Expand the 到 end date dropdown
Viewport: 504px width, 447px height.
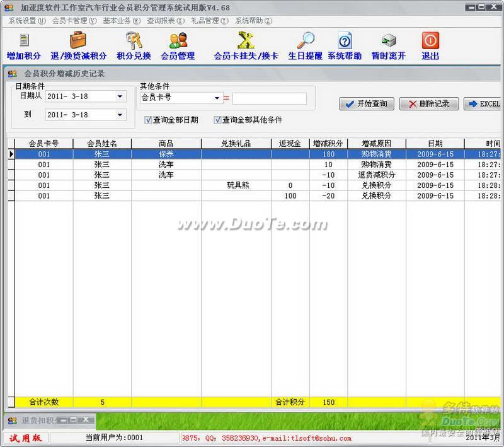pyautogui.click(x=120, y=115)
